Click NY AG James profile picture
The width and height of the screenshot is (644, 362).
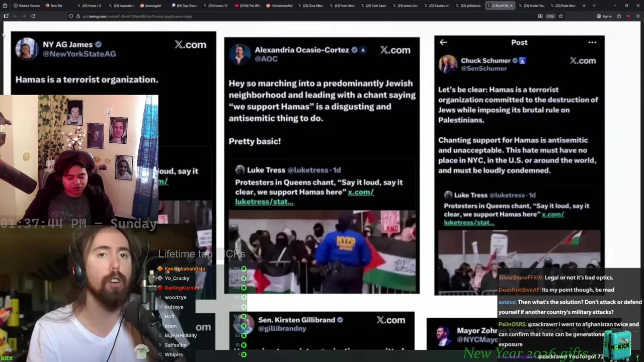tap(27, 49)
